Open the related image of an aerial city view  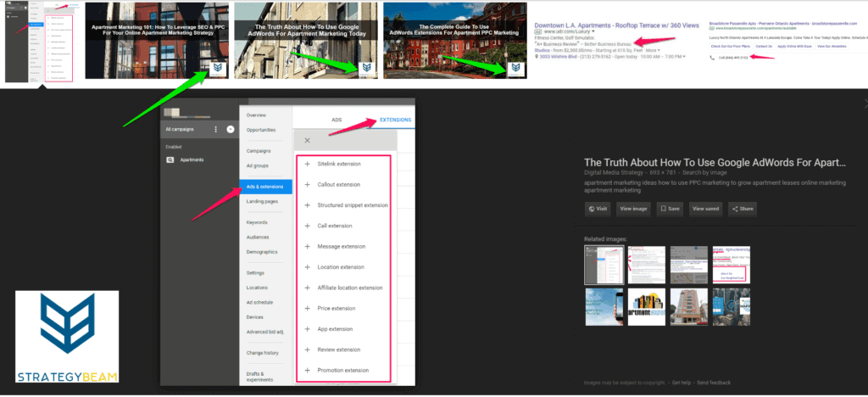pyautogui.click(x=732, y=307)
